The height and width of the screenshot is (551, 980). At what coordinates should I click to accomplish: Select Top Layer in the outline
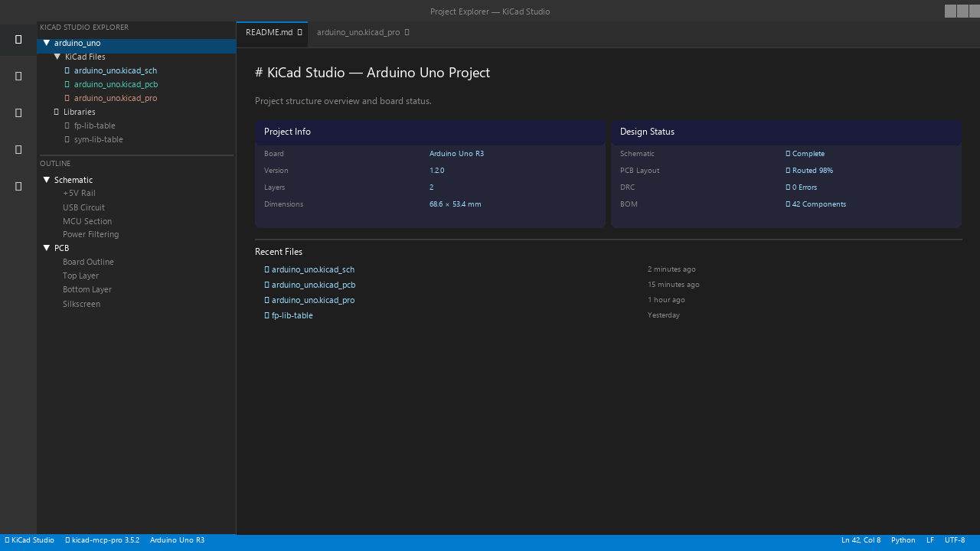[x=80, y=275]
